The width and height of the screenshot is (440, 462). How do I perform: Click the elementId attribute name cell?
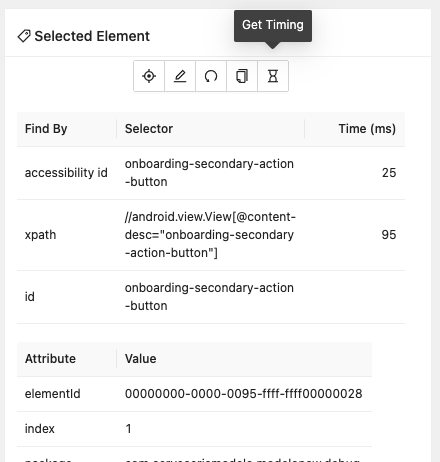tap(53, 394)
